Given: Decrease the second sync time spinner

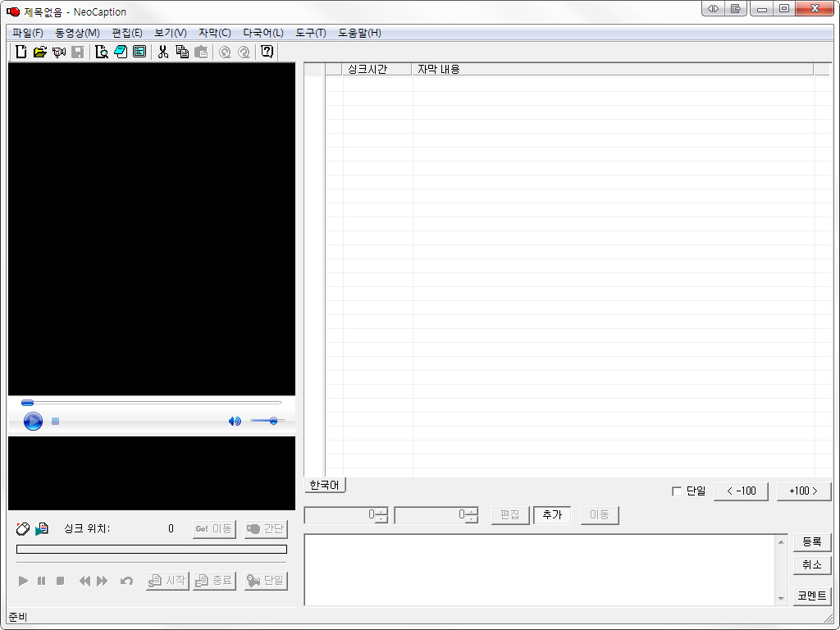Looking at the screenshot, I should pos(472,518).
